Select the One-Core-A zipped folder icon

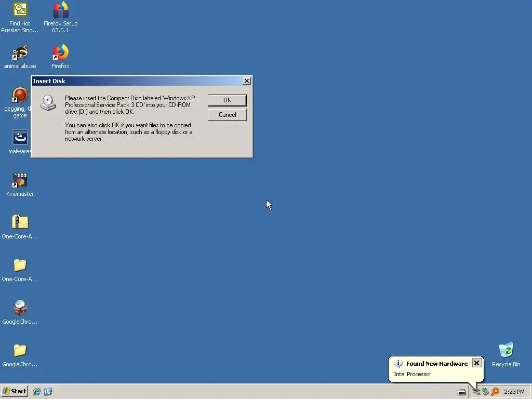20,222
